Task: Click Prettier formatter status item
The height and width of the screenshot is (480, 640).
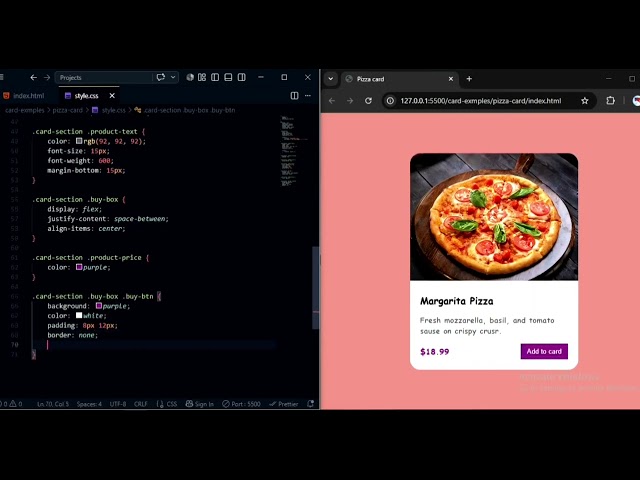Action: click(x=284, y=404)
